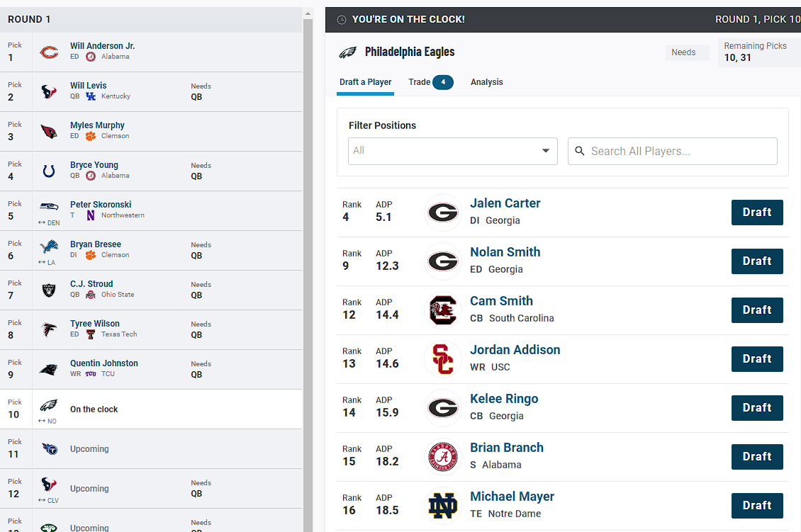Click the Las Vegas Raiders logo at pick 7
Viewport: 801px width, 532px height.
pos(49,290)
